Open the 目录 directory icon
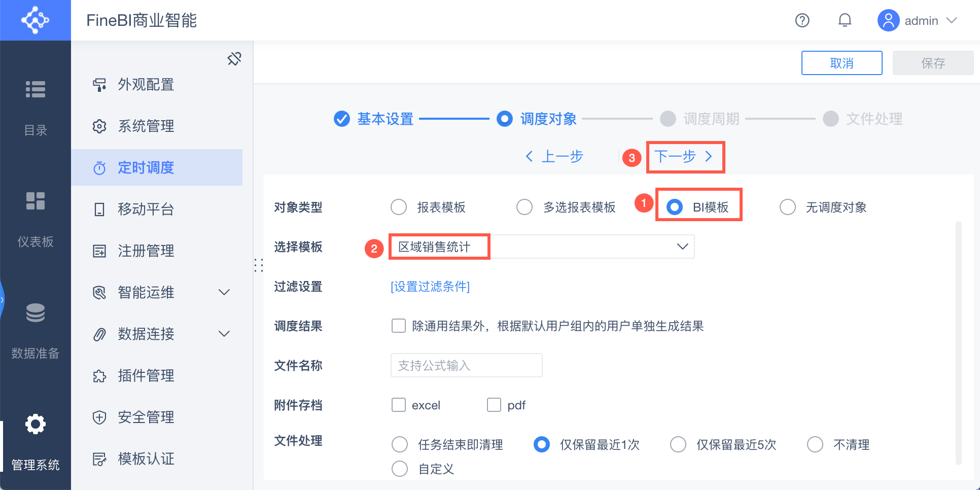 coord(36,89)
